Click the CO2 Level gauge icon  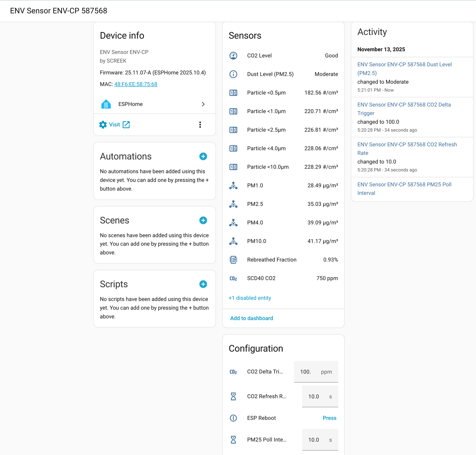(233, 56)
